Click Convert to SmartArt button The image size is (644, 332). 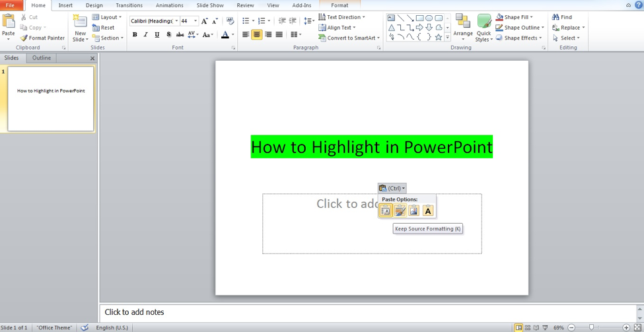tap(349, 38)
